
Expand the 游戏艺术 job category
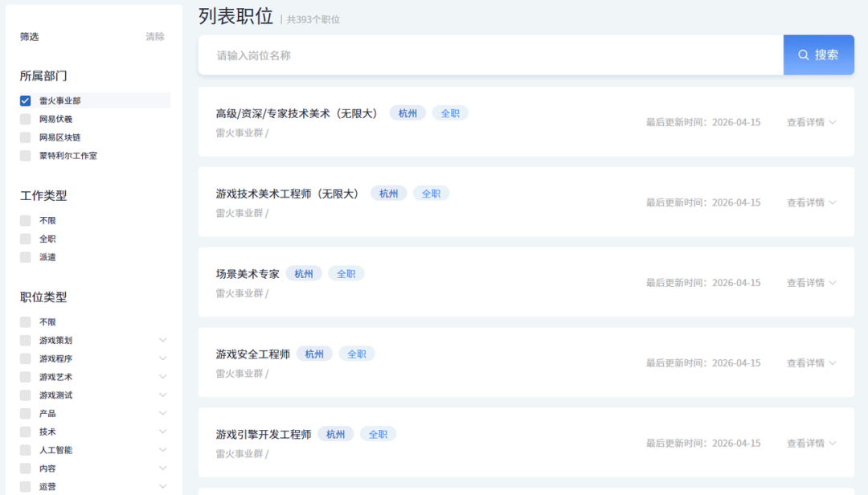click(x=163, y=376)
